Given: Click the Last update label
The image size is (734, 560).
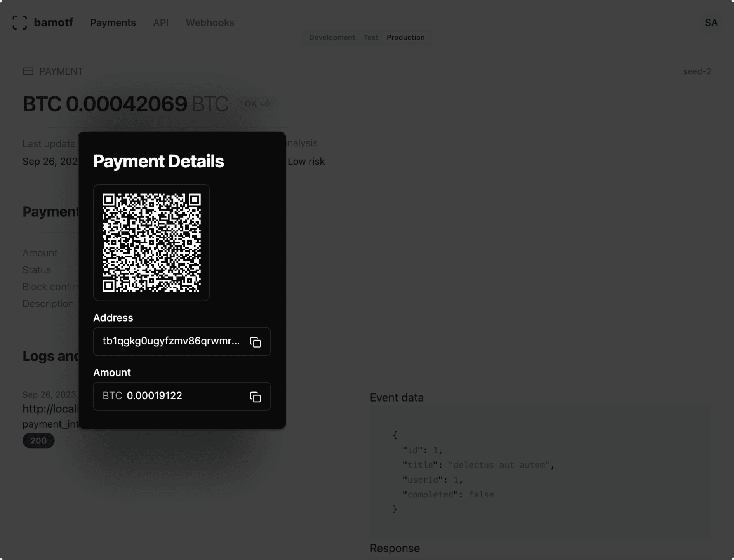Looking at the screenshot, I should tap(49, 144).
